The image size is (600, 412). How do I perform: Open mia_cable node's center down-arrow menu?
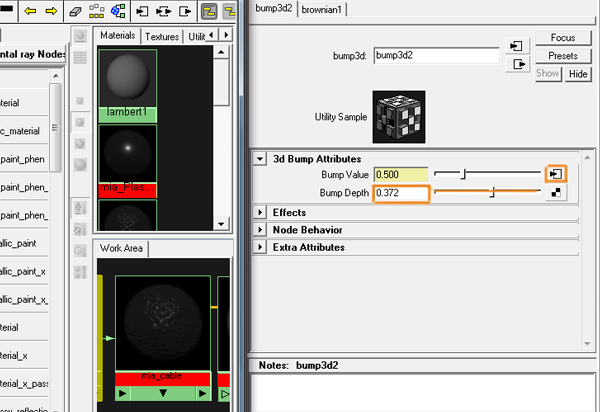point(163,393)
